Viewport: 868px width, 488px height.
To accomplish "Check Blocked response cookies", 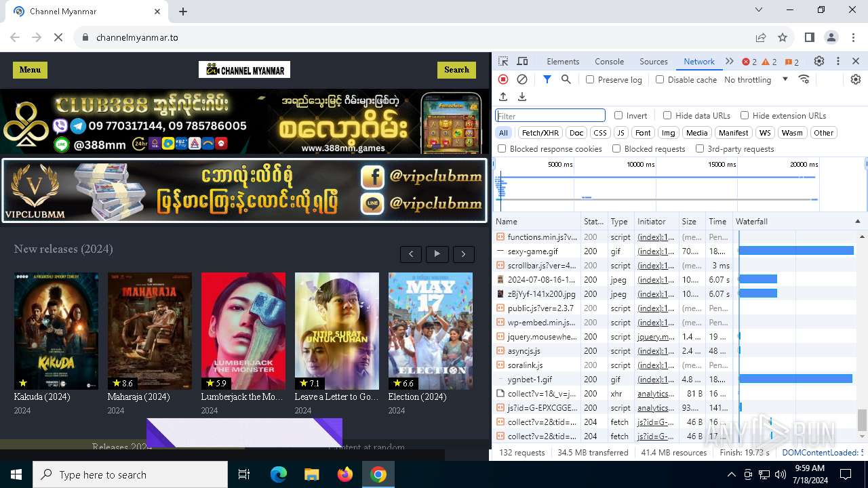I will [x=502, y=148].
